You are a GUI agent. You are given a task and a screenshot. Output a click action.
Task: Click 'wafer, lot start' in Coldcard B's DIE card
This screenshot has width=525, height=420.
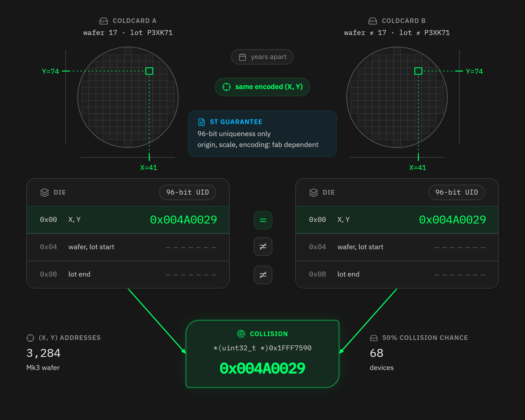pos(360,247)
